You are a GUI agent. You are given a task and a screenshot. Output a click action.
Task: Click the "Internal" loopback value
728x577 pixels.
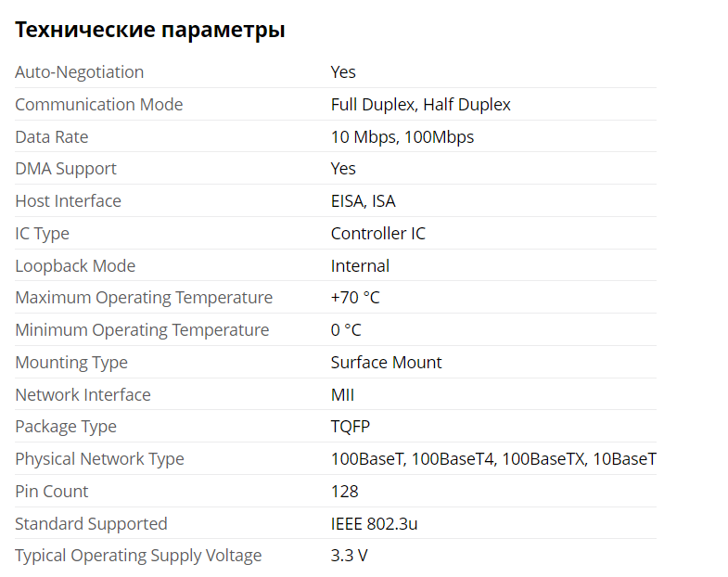click(360, 266)
